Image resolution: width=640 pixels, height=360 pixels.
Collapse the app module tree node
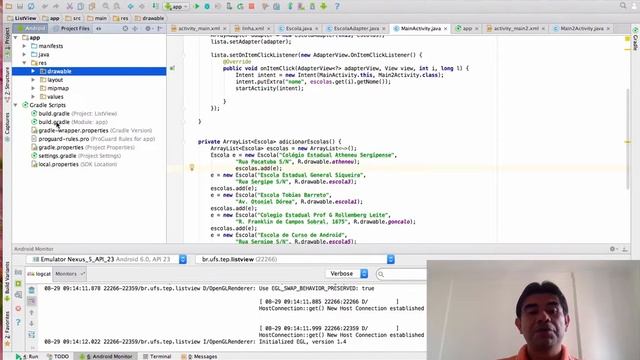[16, 38]
